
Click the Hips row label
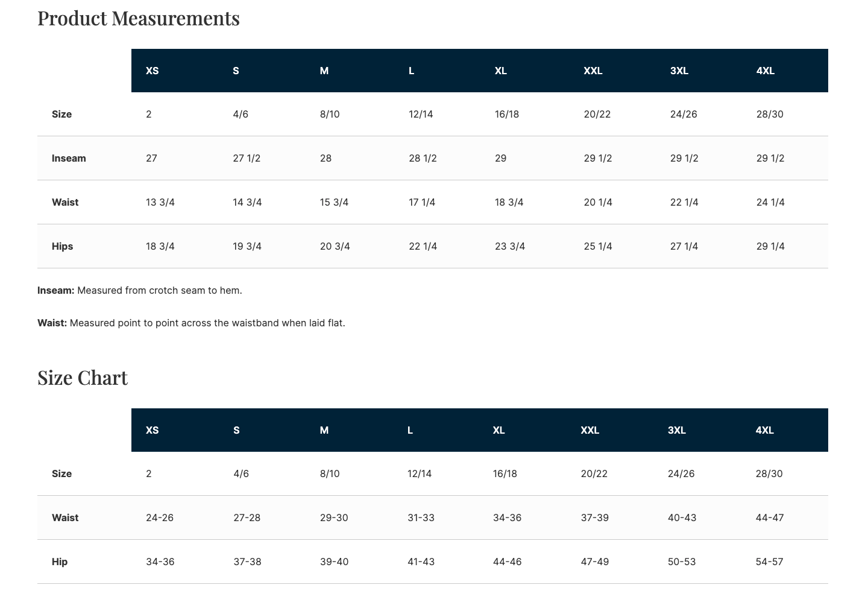coord(63,246)
